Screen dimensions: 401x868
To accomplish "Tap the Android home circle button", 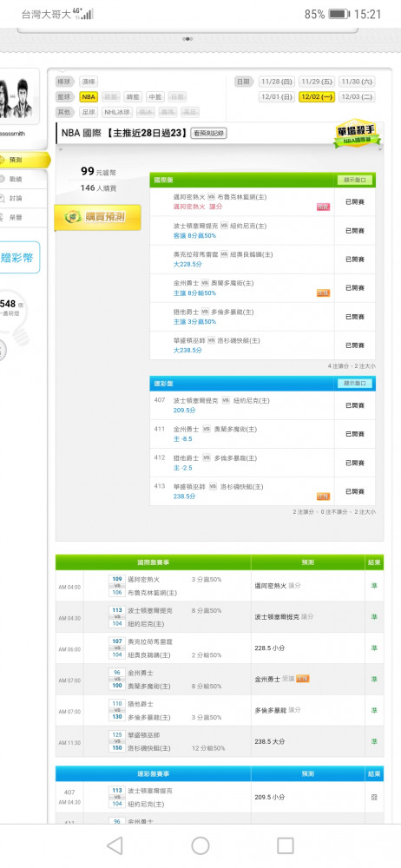I will pos(200,845).
